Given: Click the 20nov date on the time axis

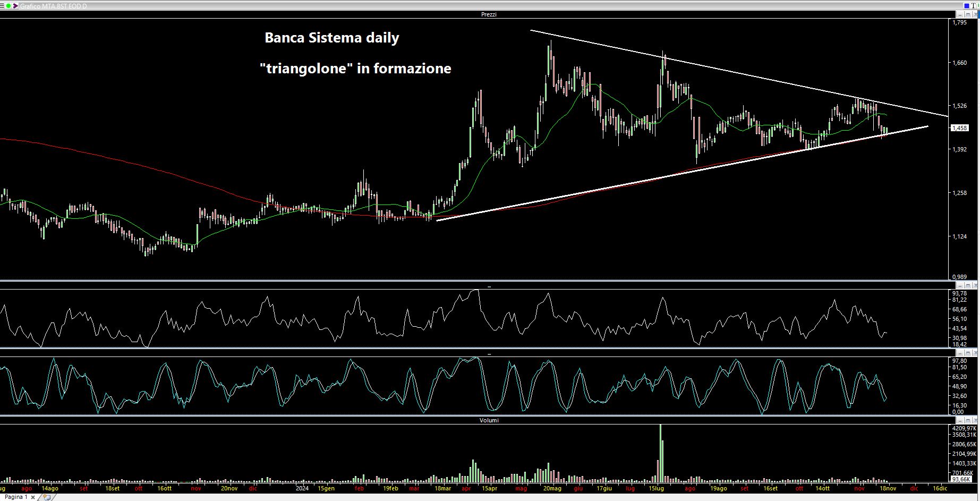Looking at the screenshot, I should point(229,488).
